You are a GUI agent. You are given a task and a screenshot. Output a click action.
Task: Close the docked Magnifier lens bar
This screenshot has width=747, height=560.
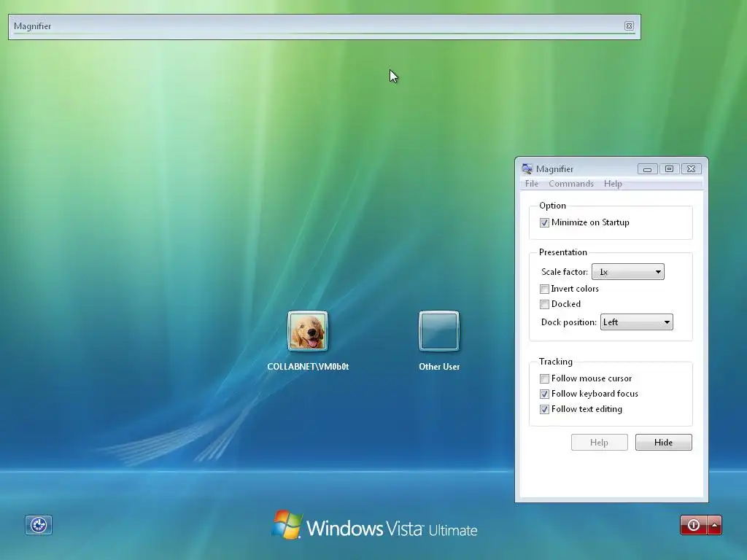(x=629, y=26)
